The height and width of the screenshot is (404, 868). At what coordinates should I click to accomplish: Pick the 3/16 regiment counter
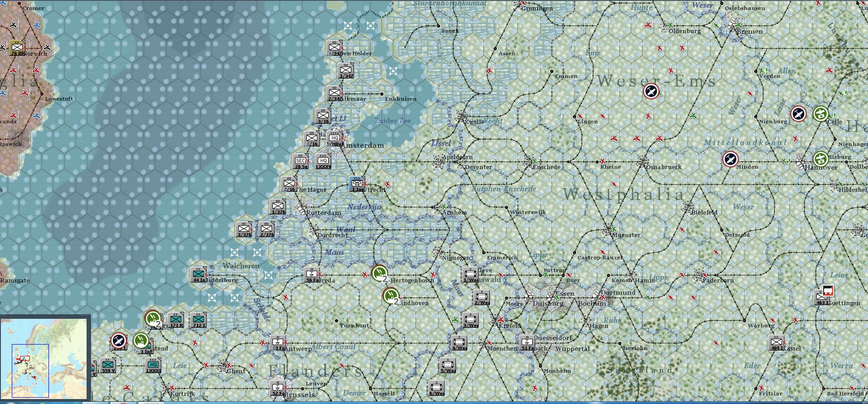323,116
